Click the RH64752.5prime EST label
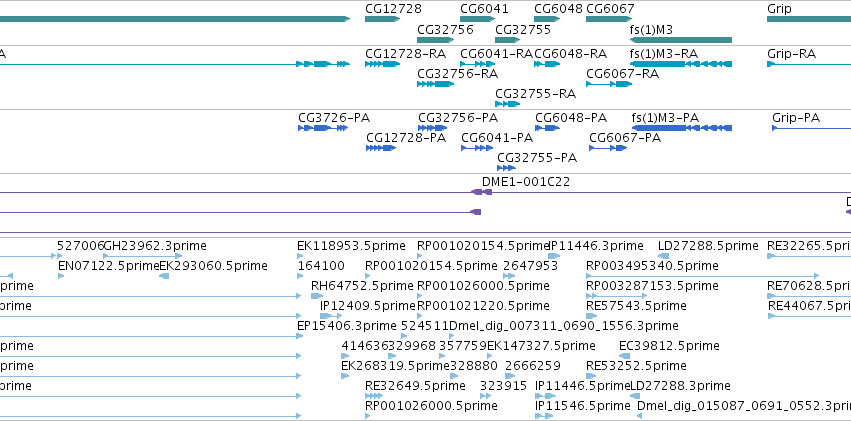 pos(362,285)
